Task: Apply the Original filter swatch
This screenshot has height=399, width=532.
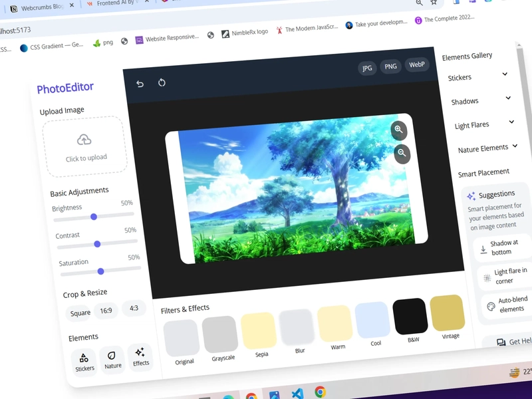Action: [x=182, y=338]
